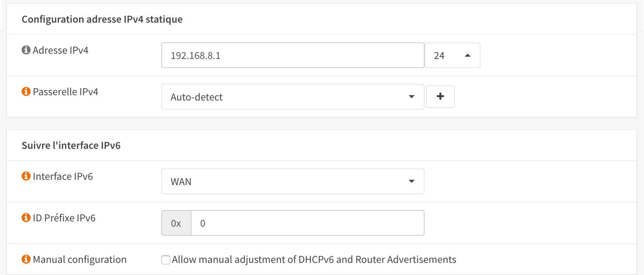Open the subnet mask dropdown showing 24
Image resolution: width=644 pixels, height=275 pixels.
coord(452,56)
